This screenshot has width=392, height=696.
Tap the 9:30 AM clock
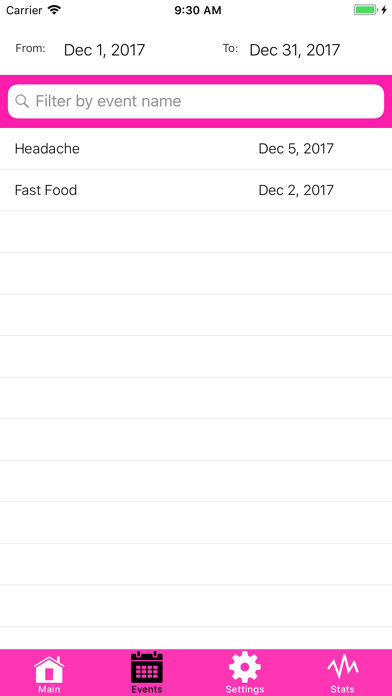click(x=198, y=11)
